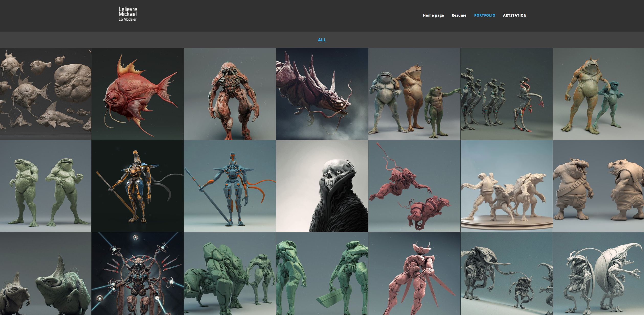Open the beige creature group on round base

tap(506, 186)
